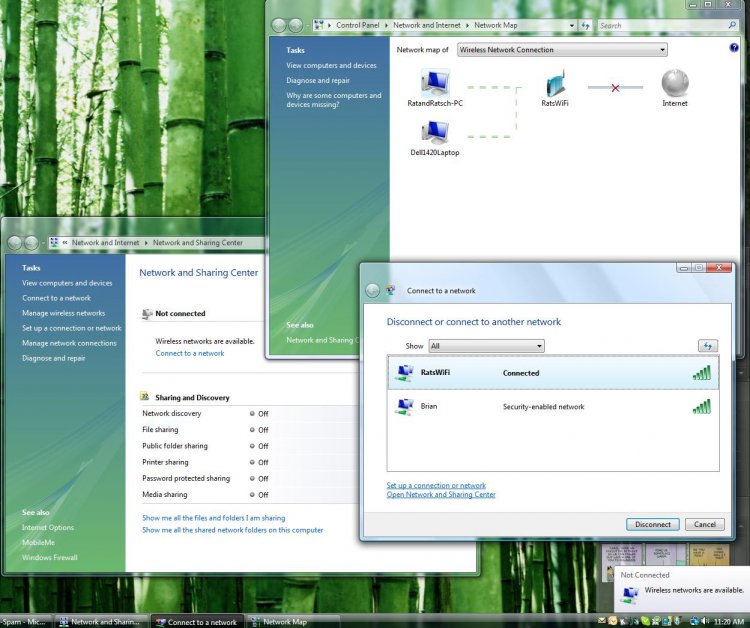
Task: Switch to Connect to a network taskbar button
Action: pyautogui.click(x=198, y=622)
